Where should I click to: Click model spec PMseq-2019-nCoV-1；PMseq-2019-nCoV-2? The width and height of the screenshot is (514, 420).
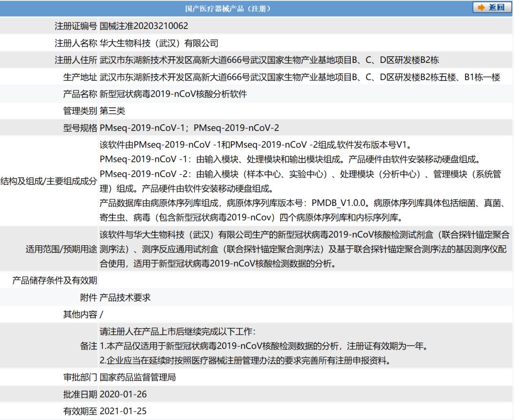(189, 128)
